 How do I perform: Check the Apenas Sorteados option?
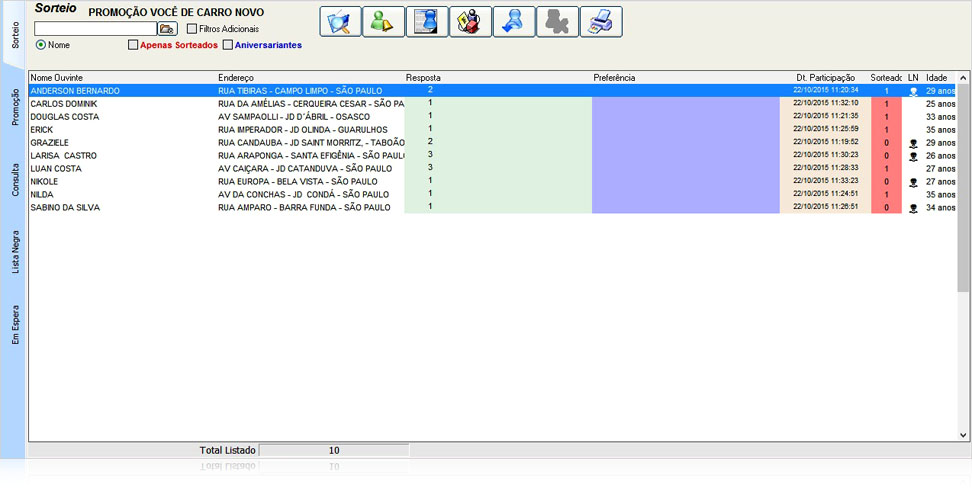tap(133, 45)
